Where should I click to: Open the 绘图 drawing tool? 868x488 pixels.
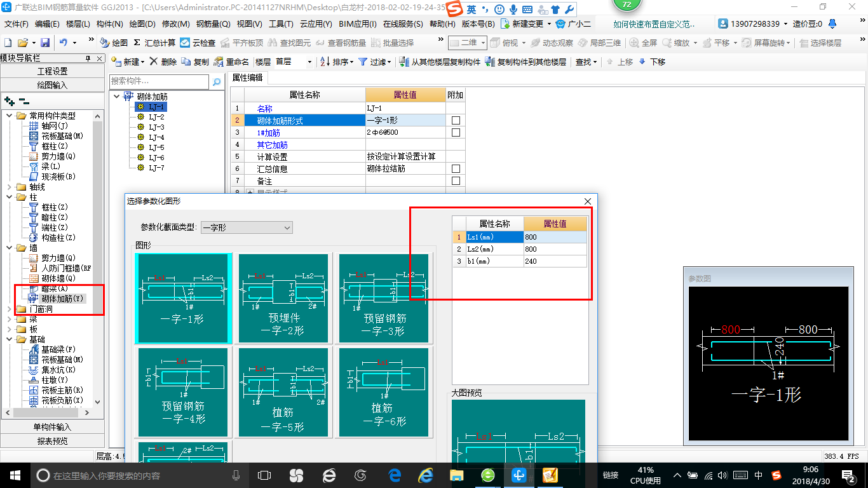(114, 43)
